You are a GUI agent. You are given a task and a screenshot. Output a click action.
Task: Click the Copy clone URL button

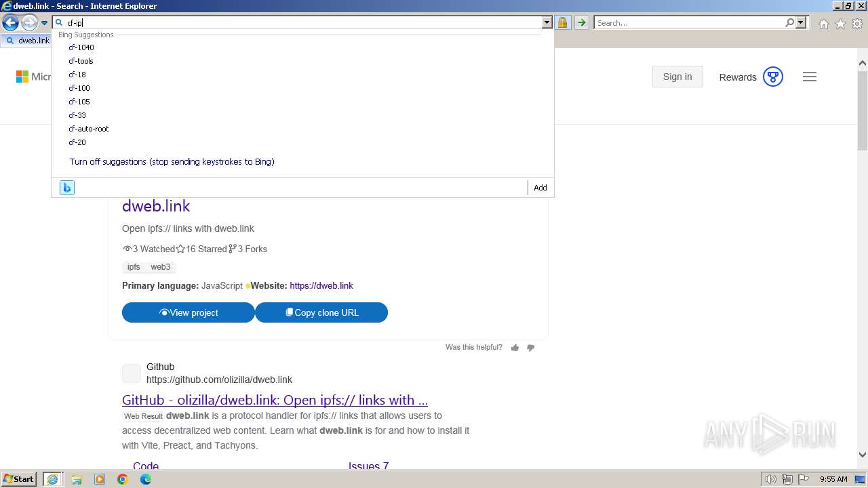321,312
